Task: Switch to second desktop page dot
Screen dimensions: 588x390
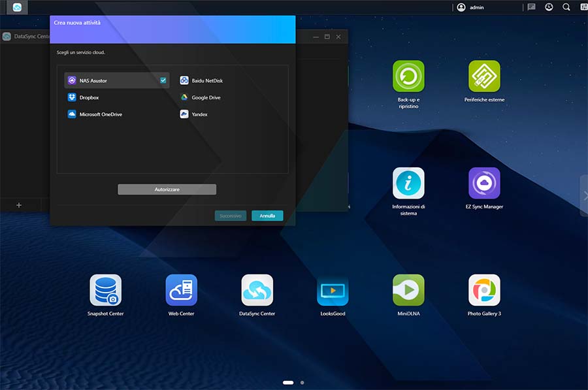Action: [x=302, y=383]
